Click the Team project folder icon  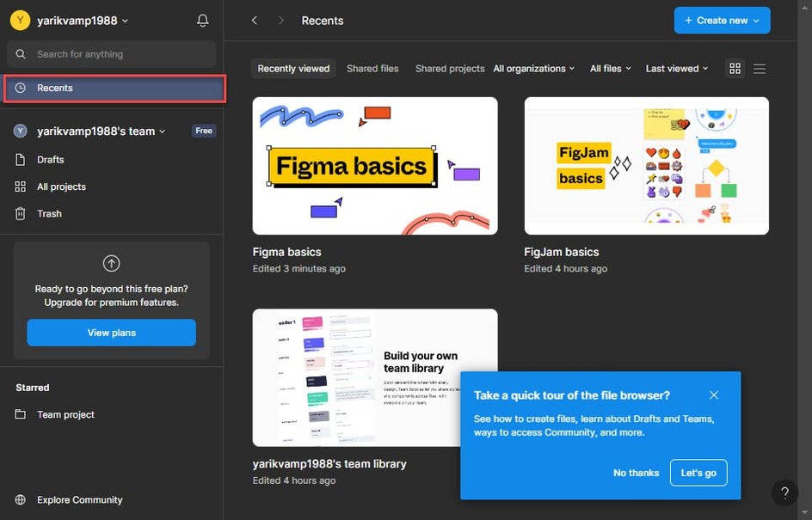click(20, 414)
